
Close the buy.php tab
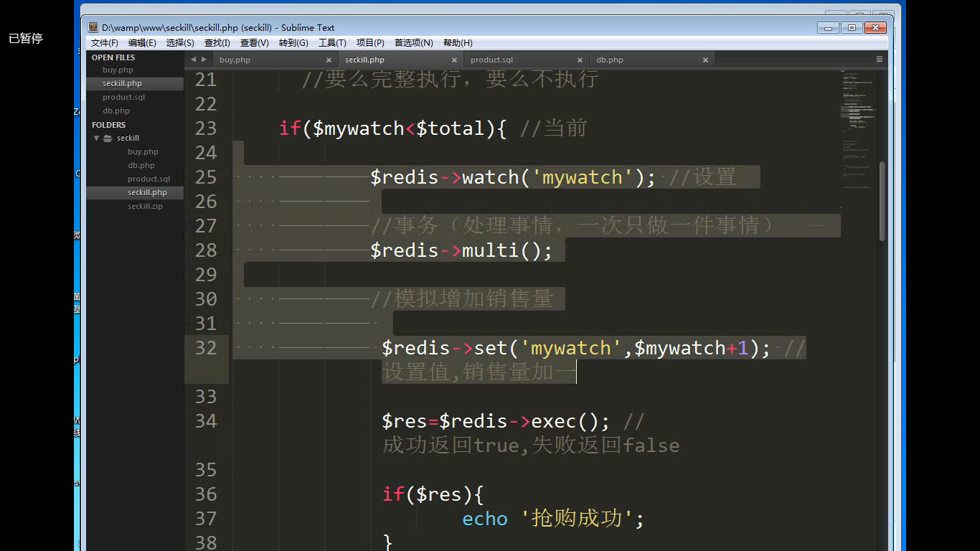[329, 60]
